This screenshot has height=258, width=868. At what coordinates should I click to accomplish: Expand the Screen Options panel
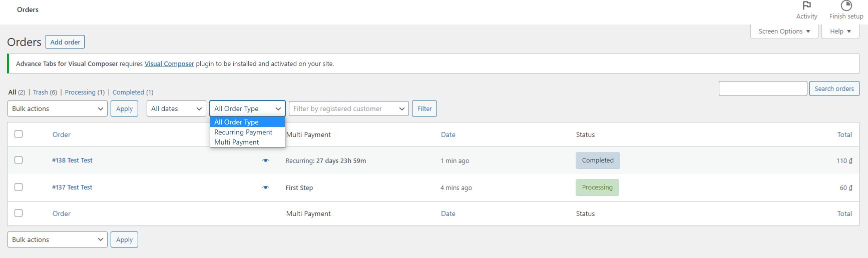coord(784,31)
